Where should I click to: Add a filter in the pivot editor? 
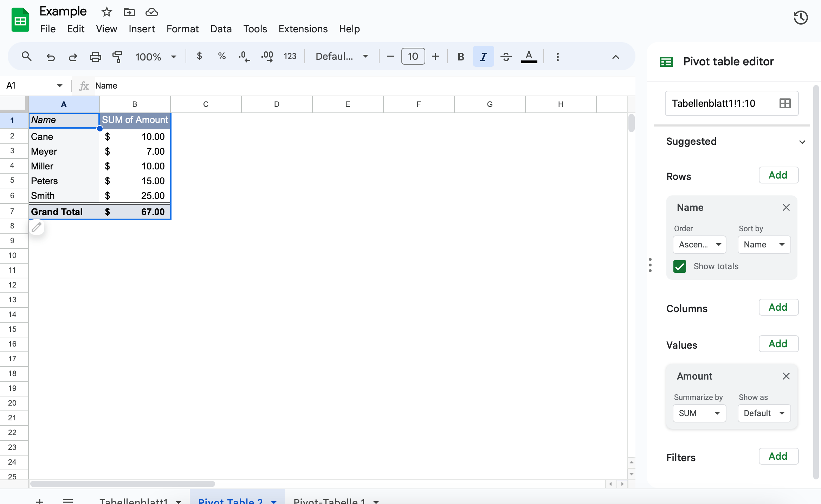coord(778,456)
